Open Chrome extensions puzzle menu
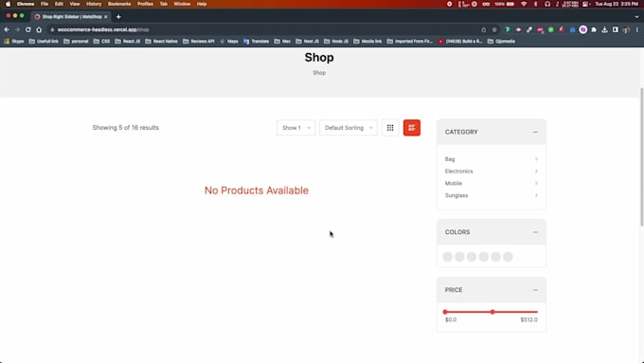This screenshot has height=363, width=644. [x=594, y=29]
